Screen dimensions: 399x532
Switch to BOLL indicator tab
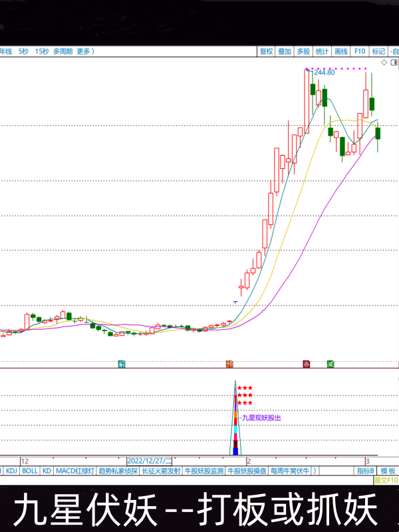(30, 471)
